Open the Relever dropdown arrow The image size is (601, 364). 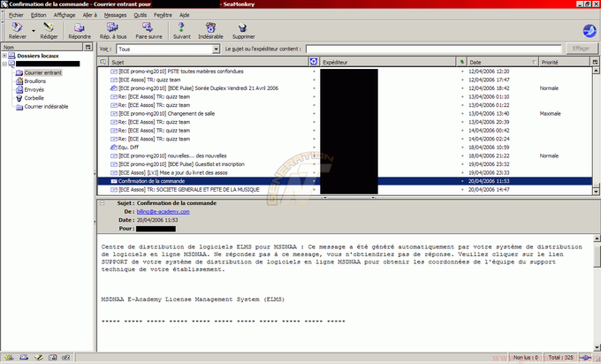coord(34,31)
